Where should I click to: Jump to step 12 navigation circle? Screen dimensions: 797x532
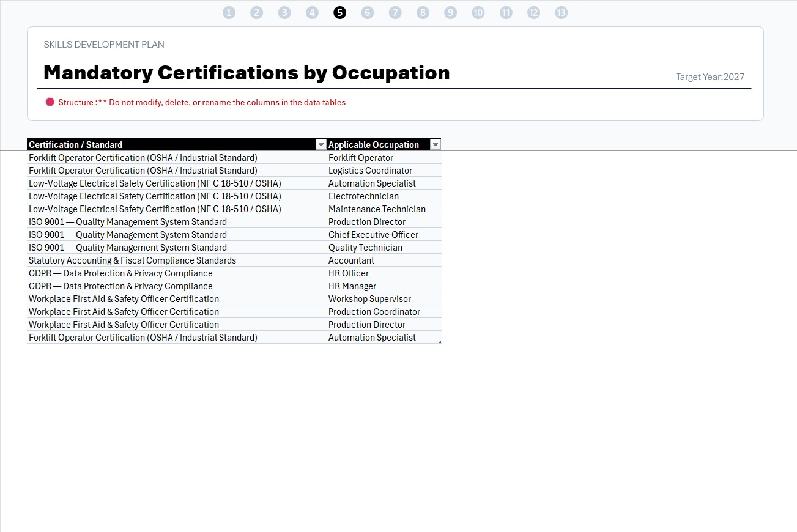pyautogui.click(x=533, y=13)
